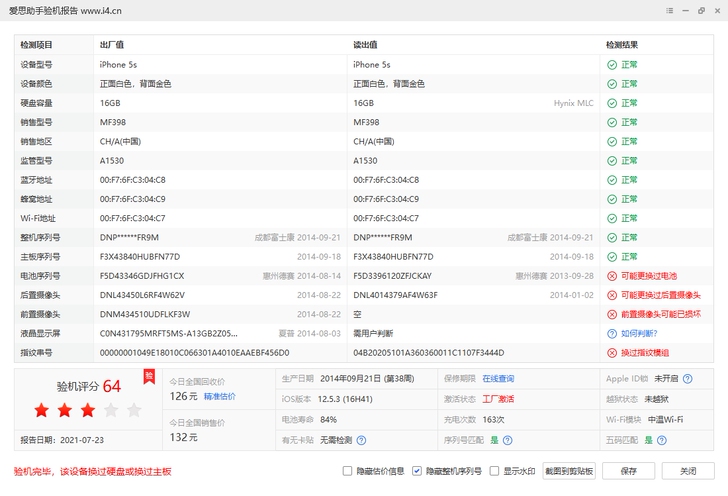Click the production date 2014年09月21日 (第38周)
Screen dimensions: 728x496
pyautogui.click(x=367, y=379)
